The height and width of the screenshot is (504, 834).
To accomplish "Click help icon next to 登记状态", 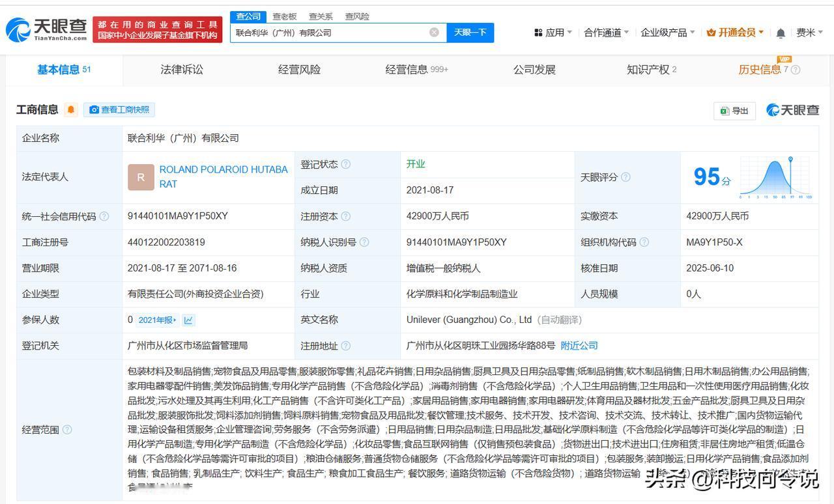I will point(346,164).
